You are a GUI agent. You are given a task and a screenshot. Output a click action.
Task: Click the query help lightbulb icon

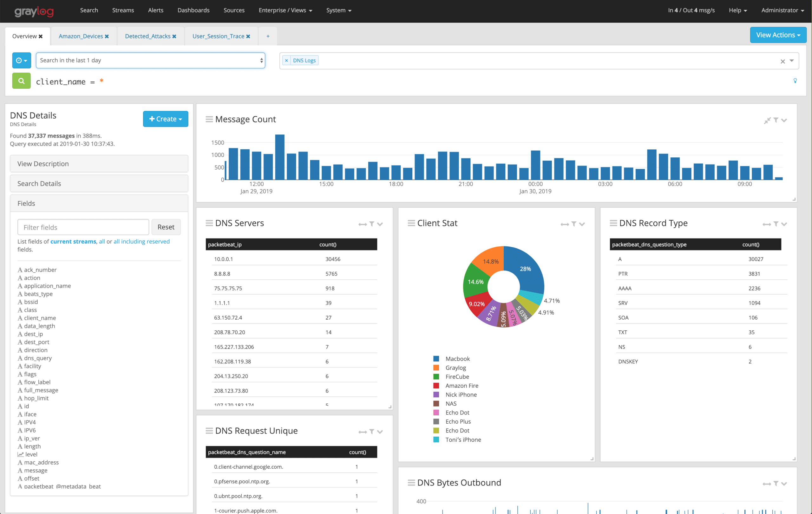point(795,81)
